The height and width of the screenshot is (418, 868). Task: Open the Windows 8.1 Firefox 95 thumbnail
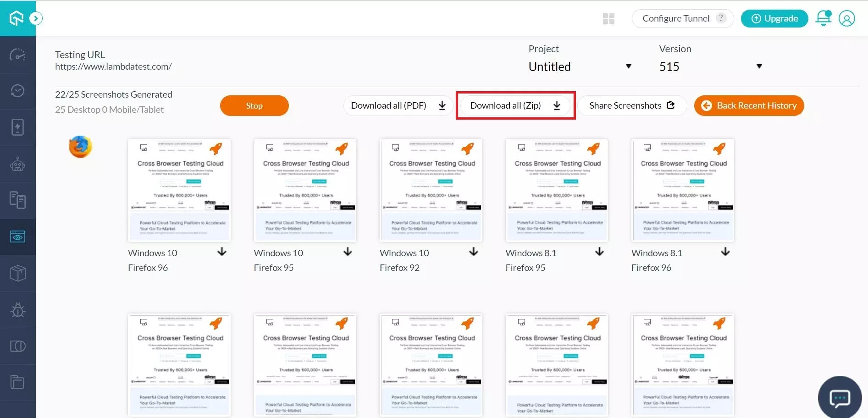tap(557, 191)
